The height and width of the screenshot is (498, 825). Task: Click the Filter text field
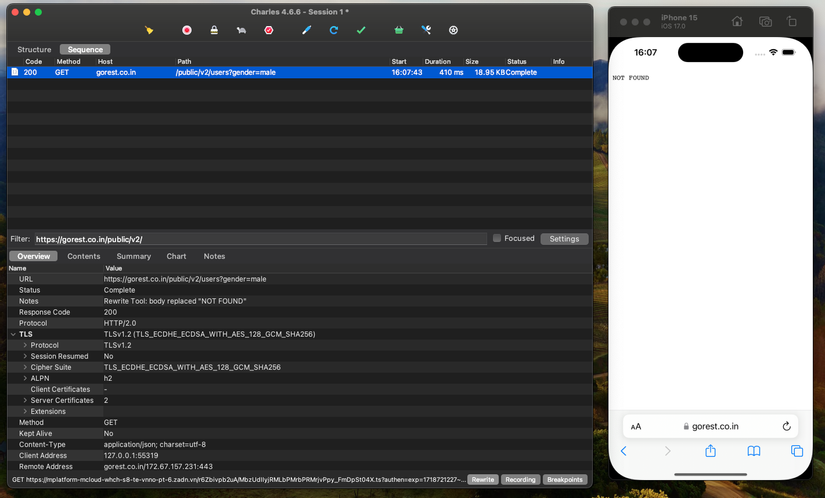(x=260, y=239)
